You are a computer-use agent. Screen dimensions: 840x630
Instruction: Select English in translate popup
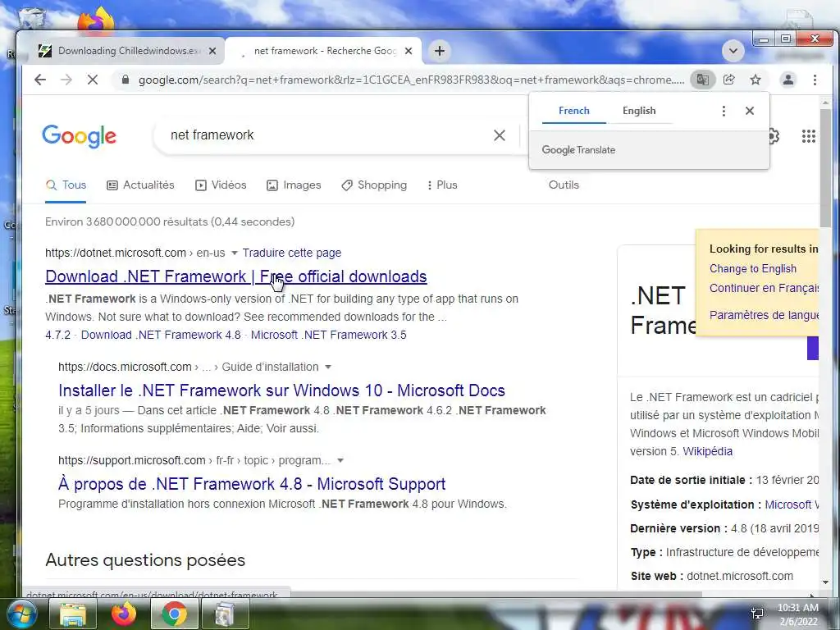[x=639, y=111]
